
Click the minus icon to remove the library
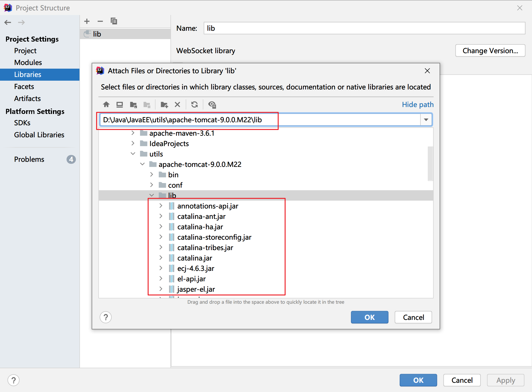click(100, 21)
